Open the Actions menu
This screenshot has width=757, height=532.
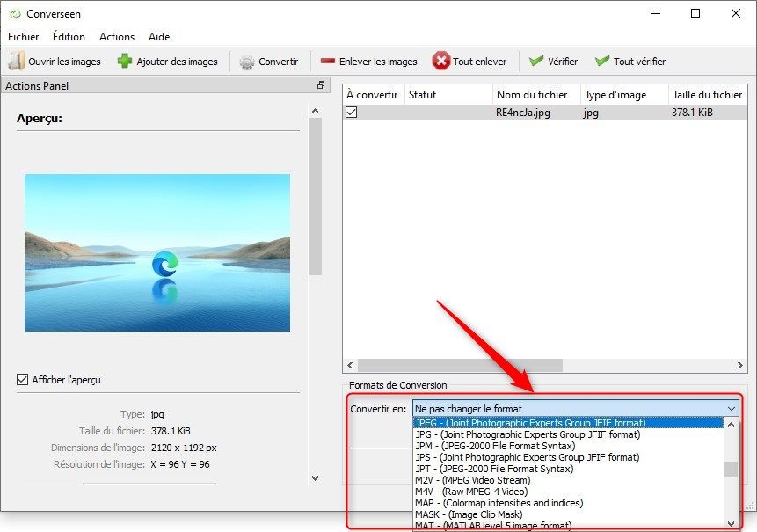[117, 37]
